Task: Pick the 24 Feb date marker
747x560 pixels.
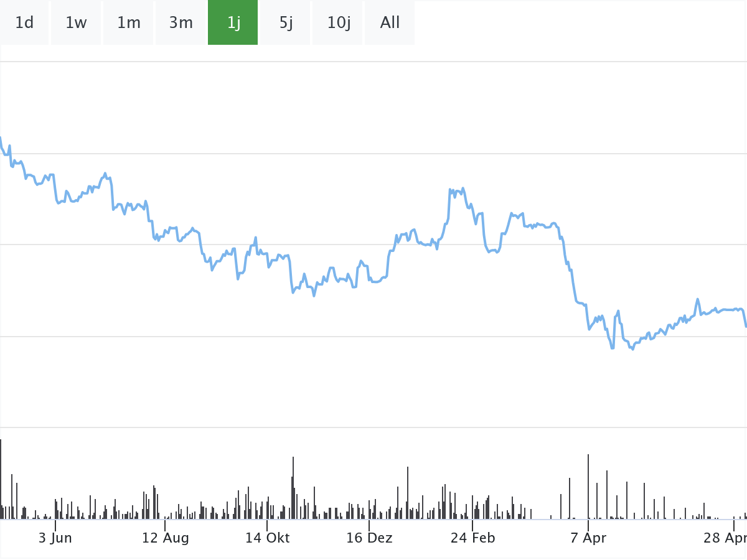Action: pos(472,538)
